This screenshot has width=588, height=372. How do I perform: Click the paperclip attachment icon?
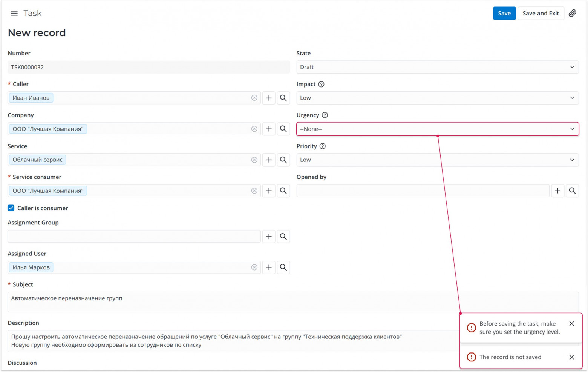point(572,13)
